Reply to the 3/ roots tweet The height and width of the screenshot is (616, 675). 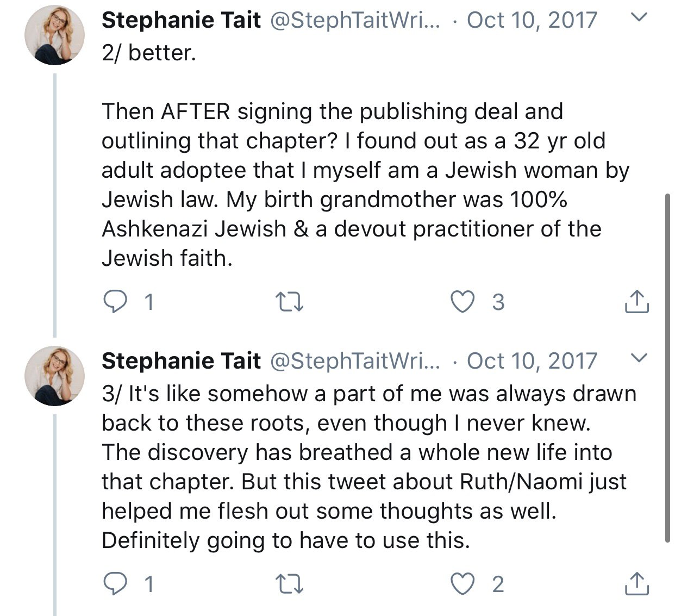coord(115,584)
